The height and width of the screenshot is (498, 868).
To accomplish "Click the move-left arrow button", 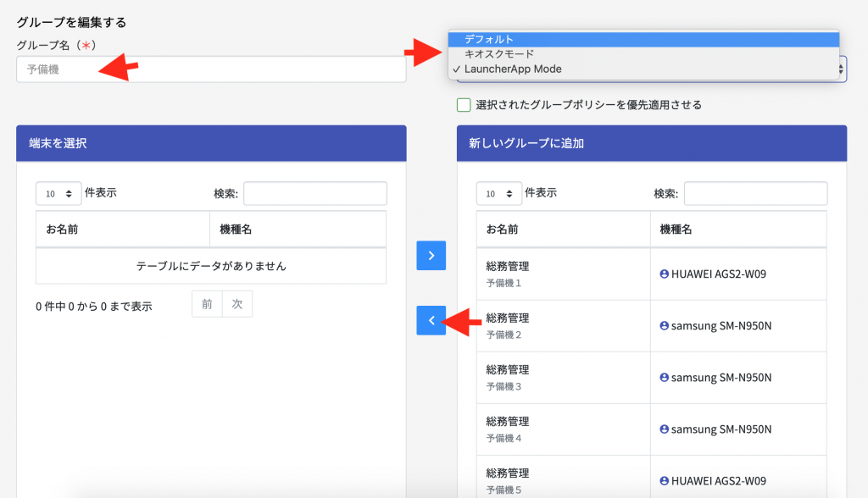I will 431,320.
